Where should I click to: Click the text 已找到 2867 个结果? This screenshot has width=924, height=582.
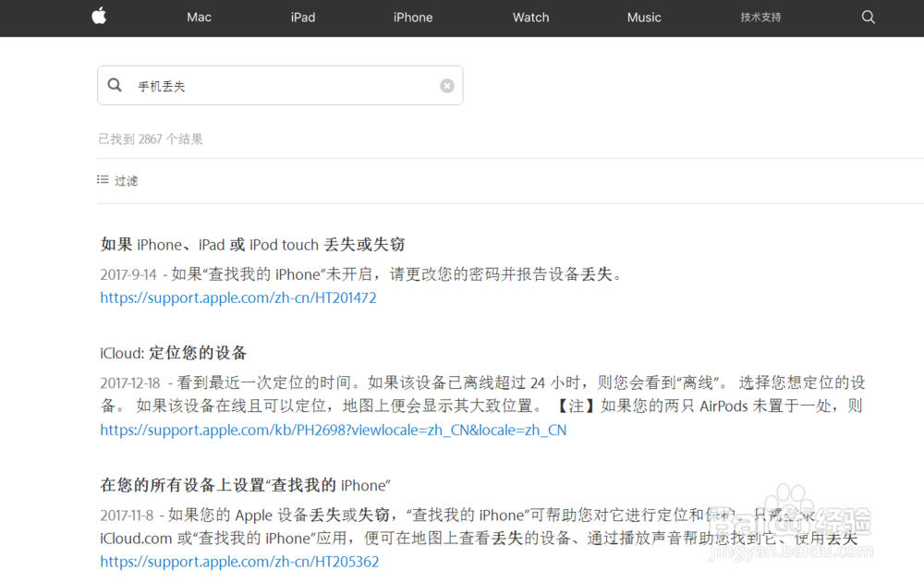(151, 139)
